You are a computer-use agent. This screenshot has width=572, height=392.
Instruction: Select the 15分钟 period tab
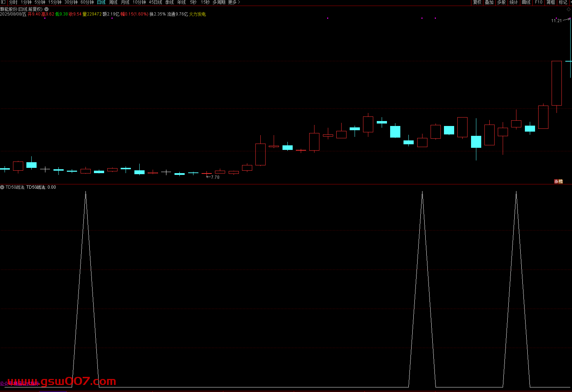click(55, 2)
